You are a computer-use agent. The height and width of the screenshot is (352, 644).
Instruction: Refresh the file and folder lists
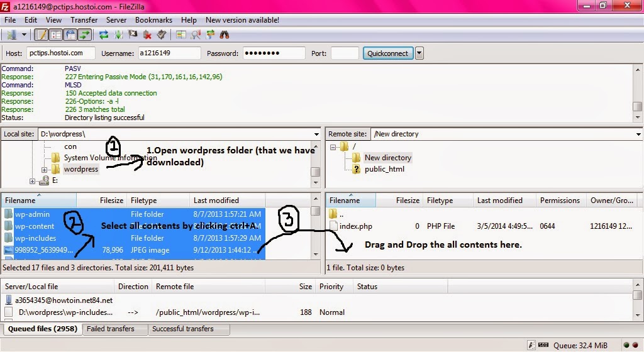(x=104, y=35)
